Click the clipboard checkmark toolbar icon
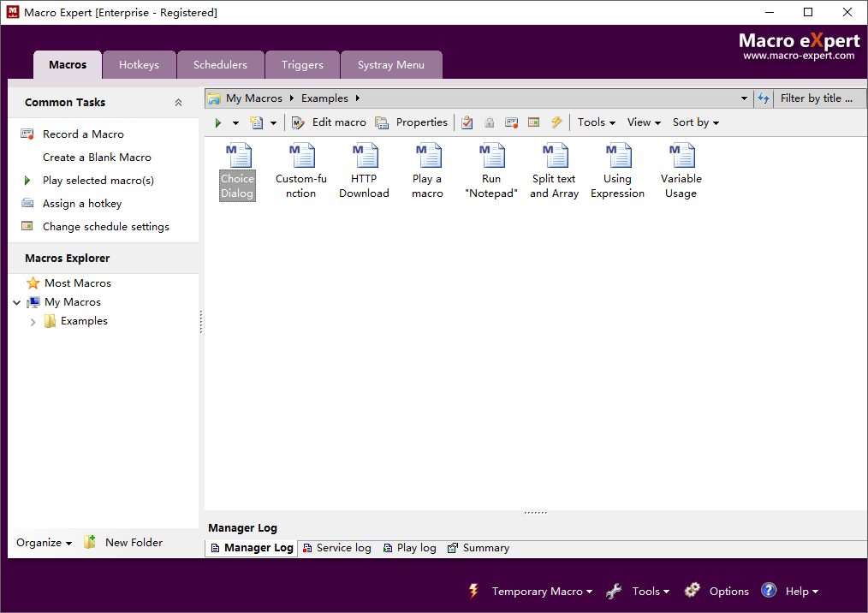 coord(467,122)
